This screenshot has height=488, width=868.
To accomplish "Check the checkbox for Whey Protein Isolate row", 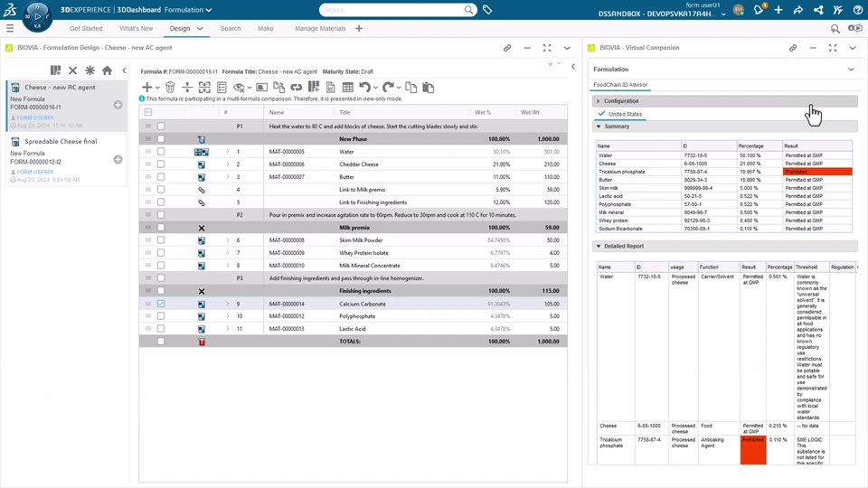I will point(161,253).
